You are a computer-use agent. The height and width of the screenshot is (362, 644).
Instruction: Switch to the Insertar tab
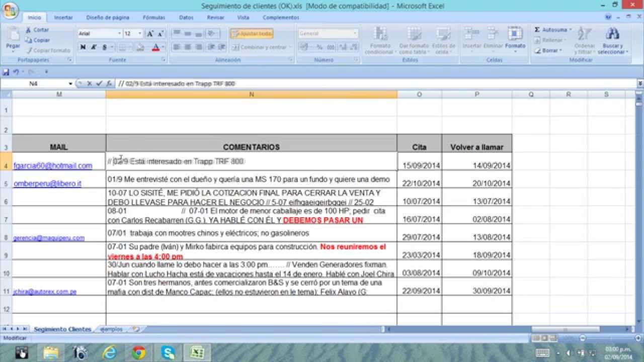tap(63, 17)
